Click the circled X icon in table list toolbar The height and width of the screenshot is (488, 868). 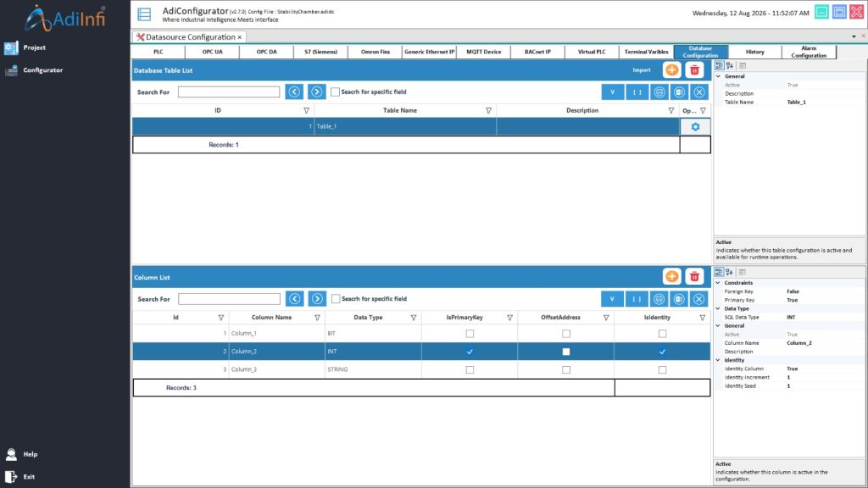699,92
